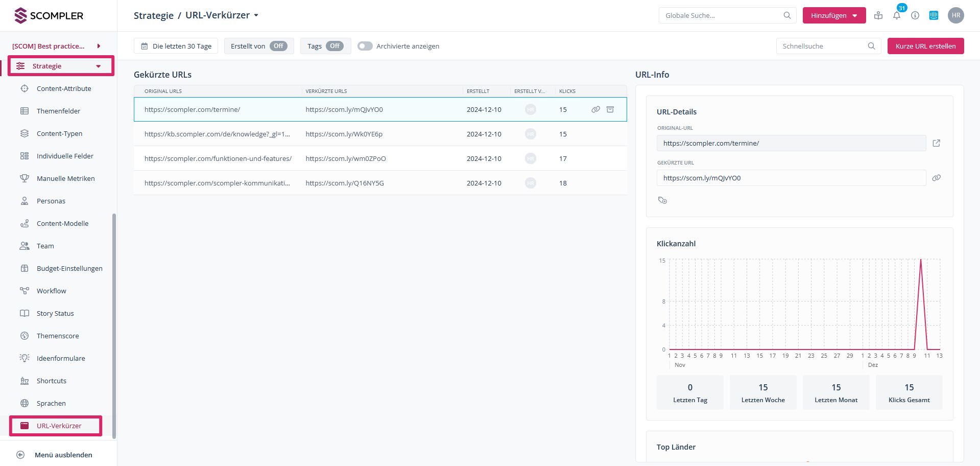Click the sidebar vertical scrollbar
This screenshot has width=980, height=466.
tap(114, 325)
